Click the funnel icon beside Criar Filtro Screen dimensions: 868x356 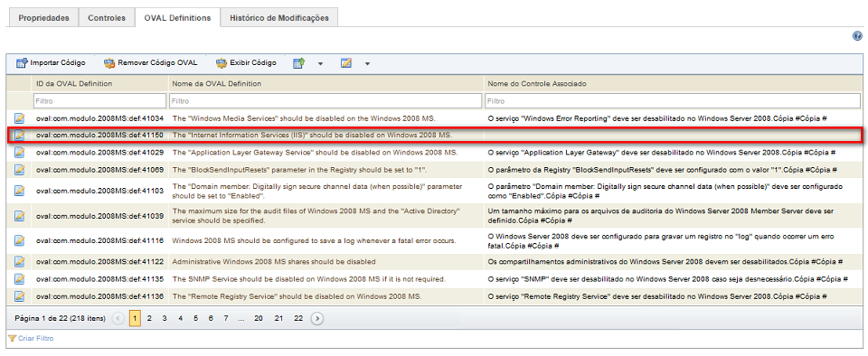point(12,338)
